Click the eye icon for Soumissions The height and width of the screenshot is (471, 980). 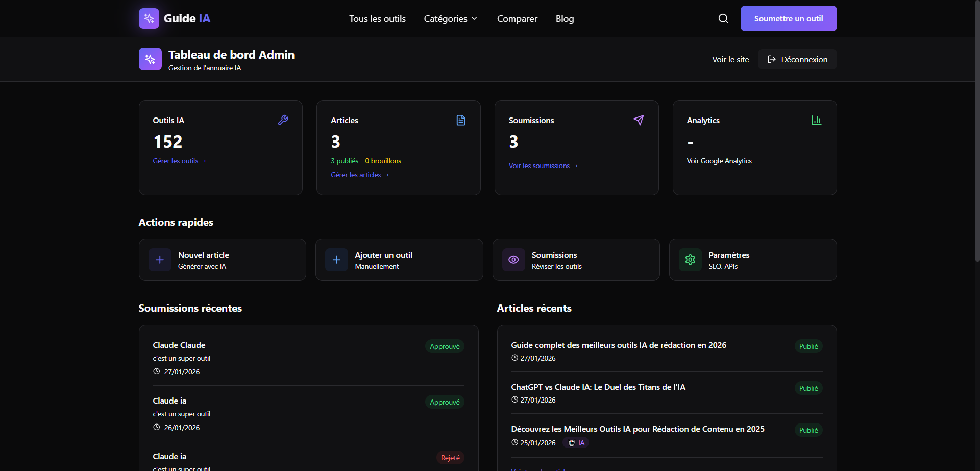click(513, 260)
